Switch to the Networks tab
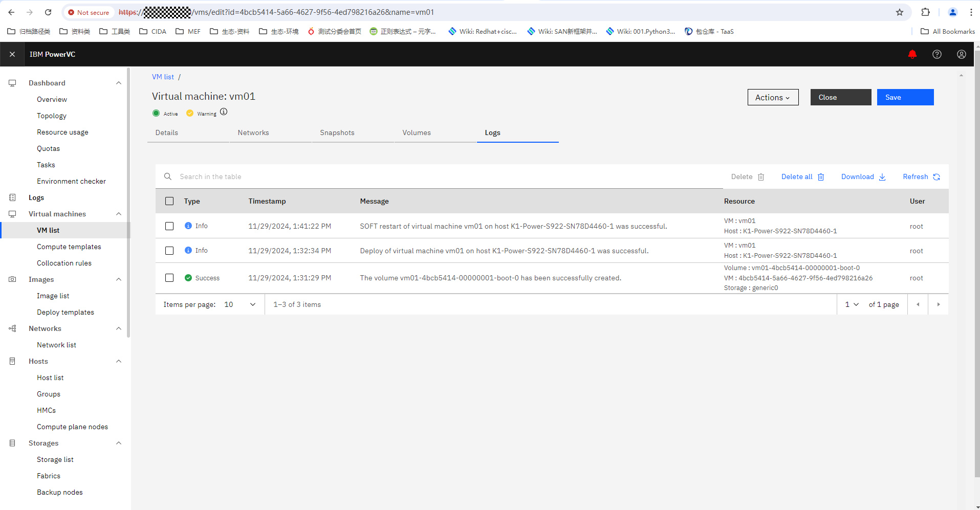The width and height of the screenshot is (980, 510). point(271,132)
